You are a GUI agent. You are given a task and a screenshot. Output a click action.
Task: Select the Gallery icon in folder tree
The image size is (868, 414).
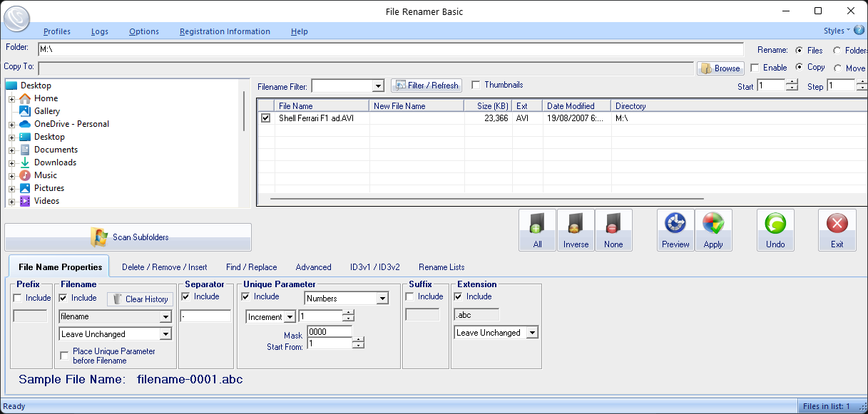click(x=25, y=111)
